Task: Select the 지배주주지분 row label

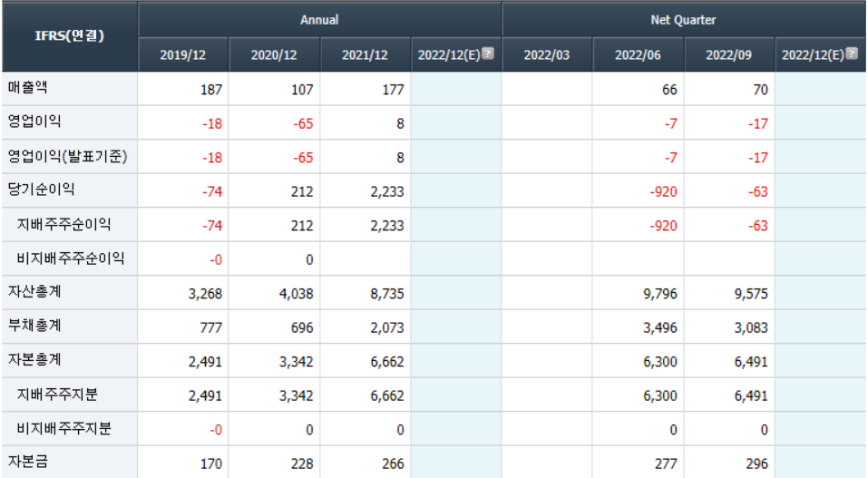Action: pos(57,395)
